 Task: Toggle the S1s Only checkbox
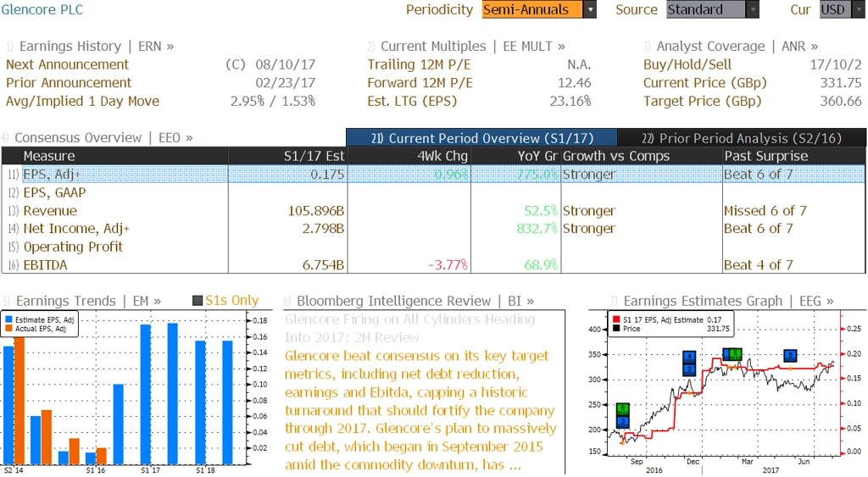tap(197, 301)
